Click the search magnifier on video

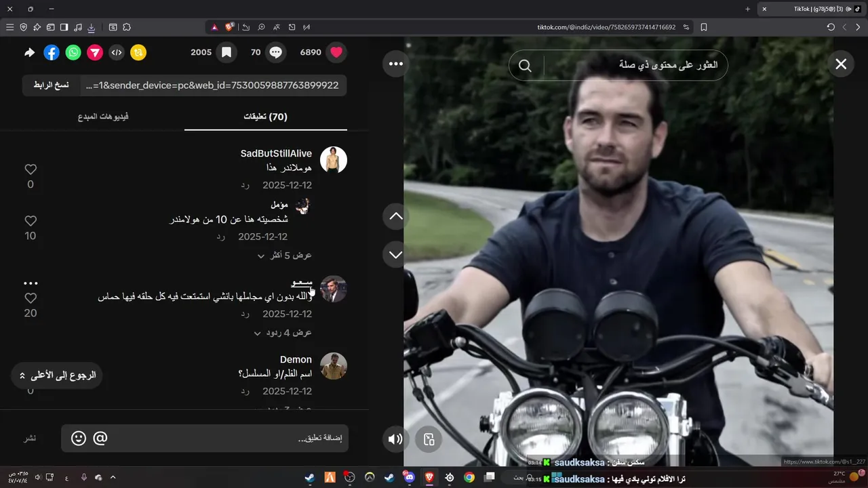[x=525, y=66]
